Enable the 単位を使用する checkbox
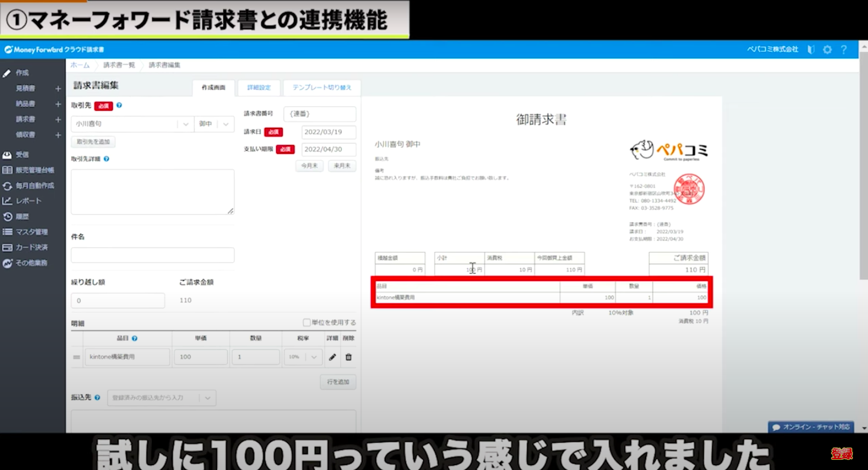 coord(307,323)
